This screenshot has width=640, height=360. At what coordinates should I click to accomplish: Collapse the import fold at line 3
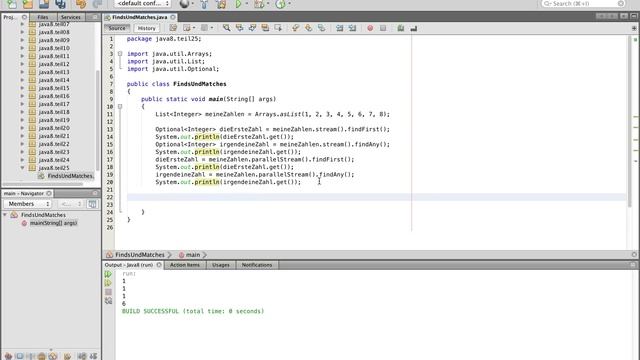click(120, 54)
